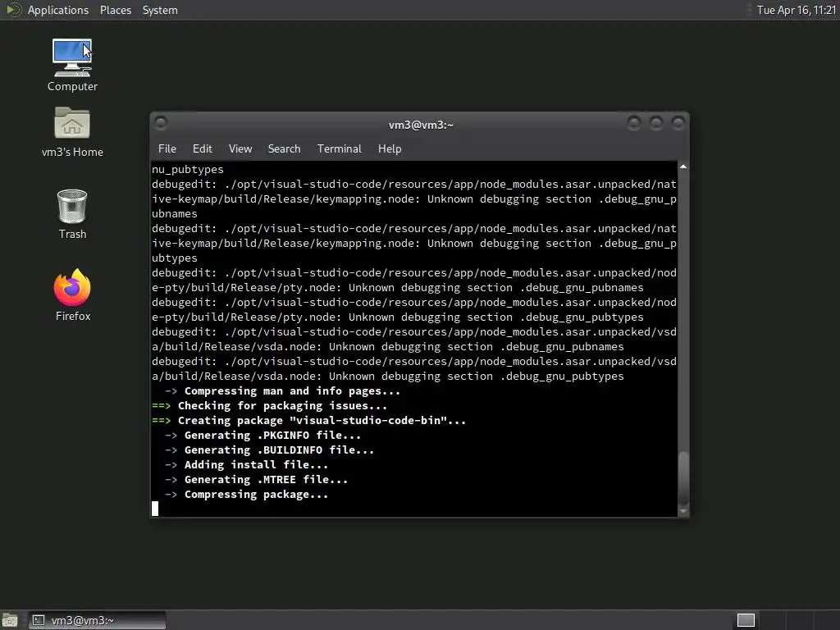
Task: Click the terminal cursor block at the prompt
Action: 155,509
